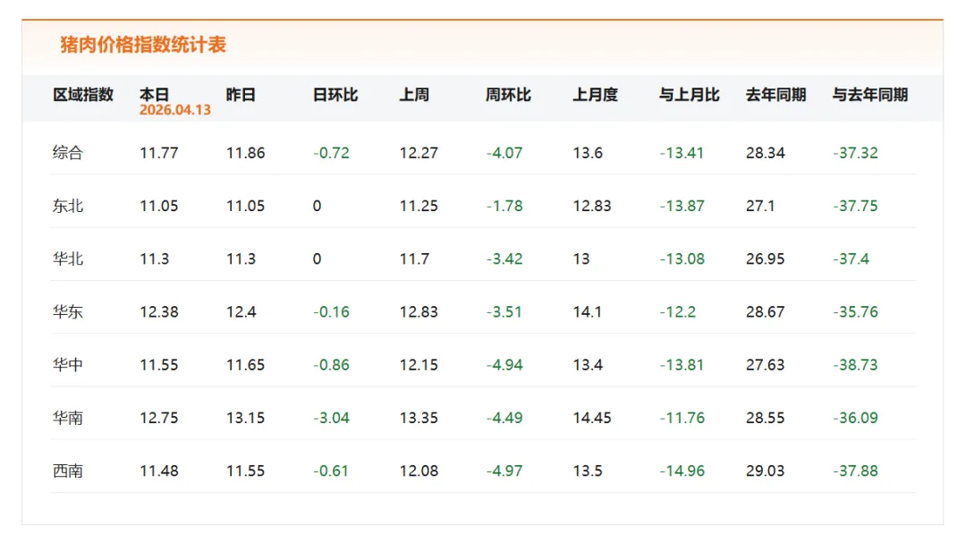The height and width of the screenshot is (560, 966).
Task: Click the 区域指数 column header
Action: point(83,95)
